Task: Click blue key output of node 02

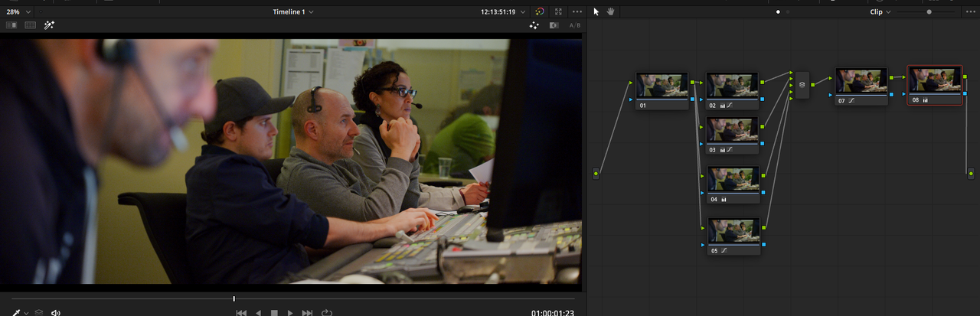Action: click(x=763, y=99)
